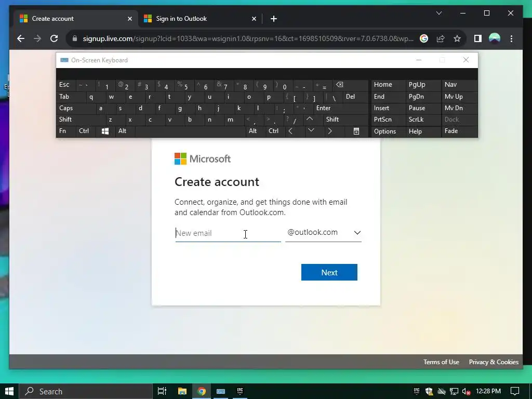Click the space bar on On-Screen Keyboard

pyautogui.click(x=190, y=131)
